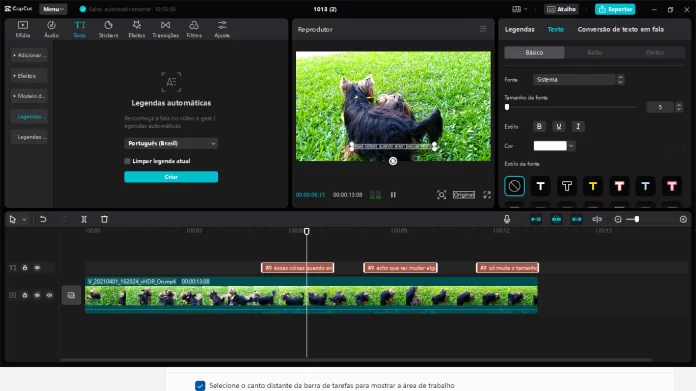696x391 pixels.
Task: Open the lower Legendas item in sidebar
Action: (29, 137)
